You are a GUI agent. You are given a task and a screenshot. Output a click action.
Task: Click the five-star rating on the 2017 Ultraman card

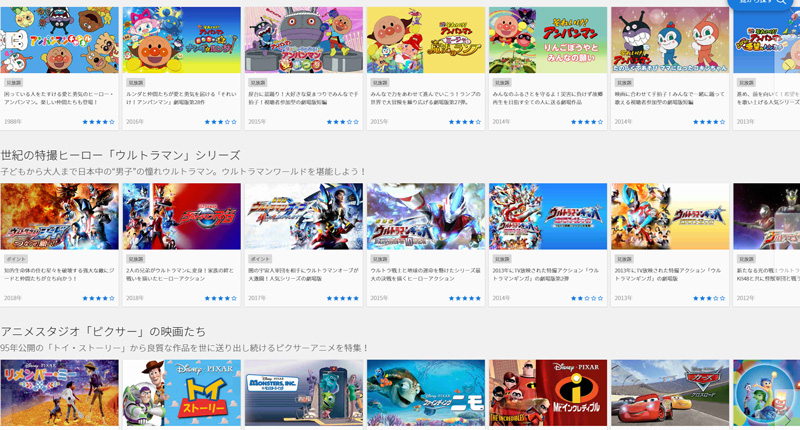coord(343,298)
